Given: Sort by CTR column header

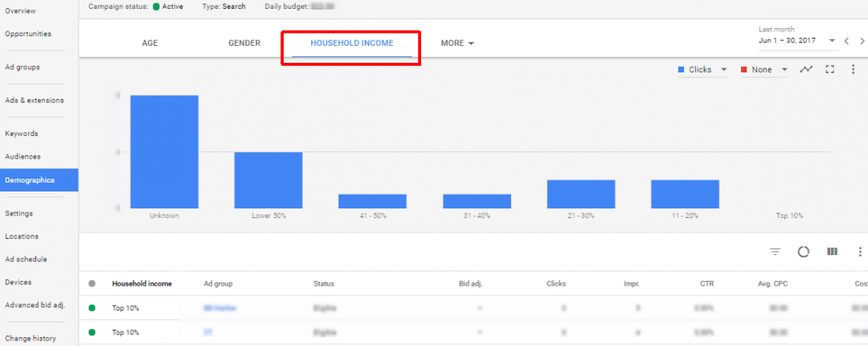Looking at the screenshot, I should (x=706, y=283).
